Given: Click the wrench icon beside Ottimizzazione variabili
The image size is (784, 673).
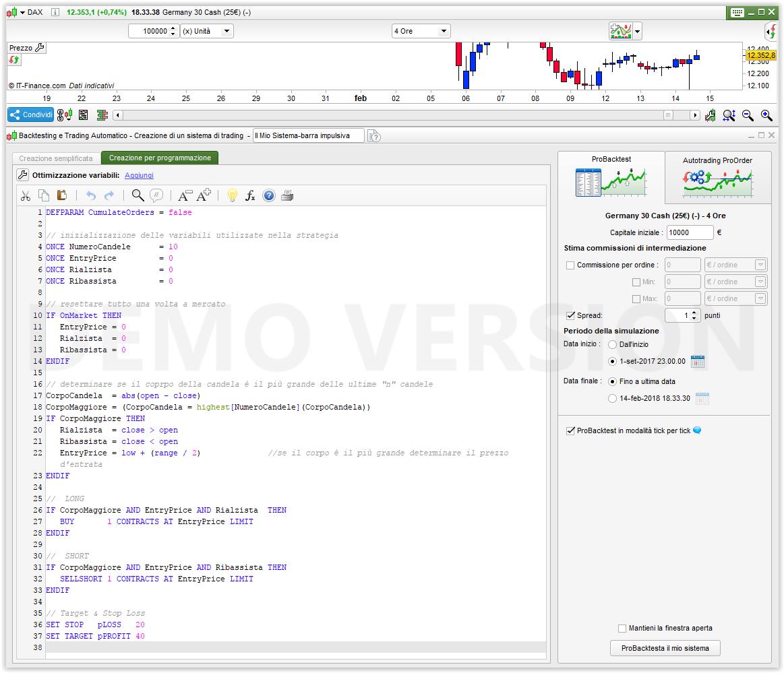Looking at the screenshot, I should 22,175.
